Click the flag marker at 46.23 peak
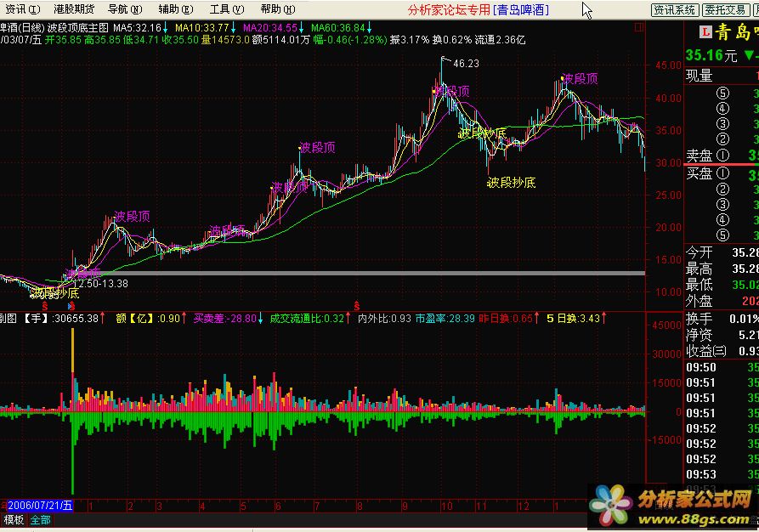Screen dimensions: 759x532 tap(445, 60)
